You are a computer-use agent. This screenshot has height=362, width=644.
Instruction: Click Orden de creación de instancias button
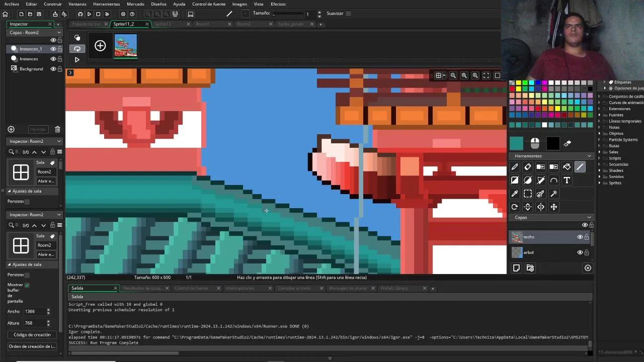coord(32,346)
